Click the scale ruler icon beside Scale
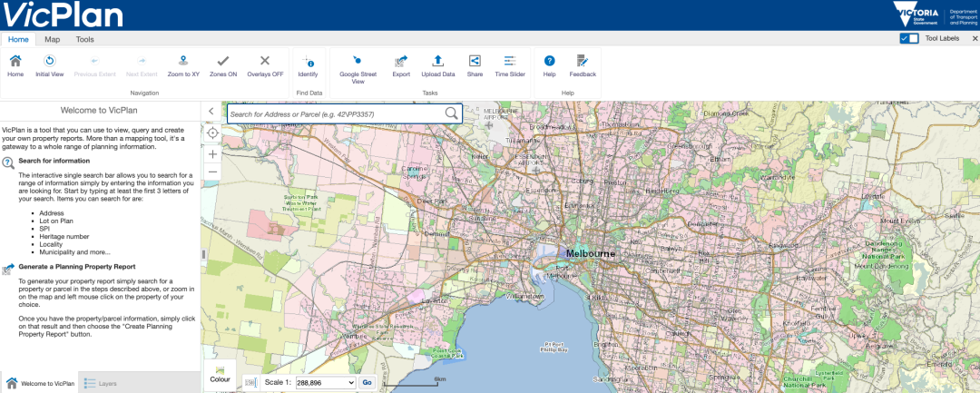This screenshot has height=393, width=980. pos(250,382)
